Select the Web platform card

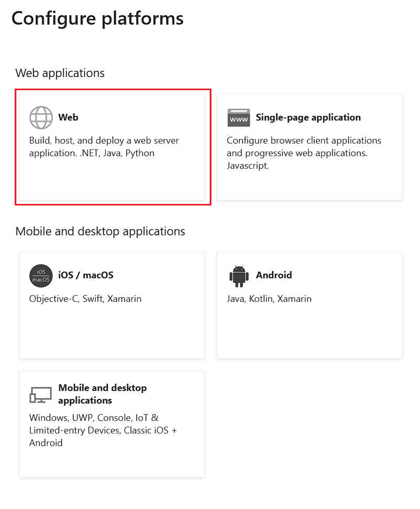pyautogui.click(x=112, y=147)
